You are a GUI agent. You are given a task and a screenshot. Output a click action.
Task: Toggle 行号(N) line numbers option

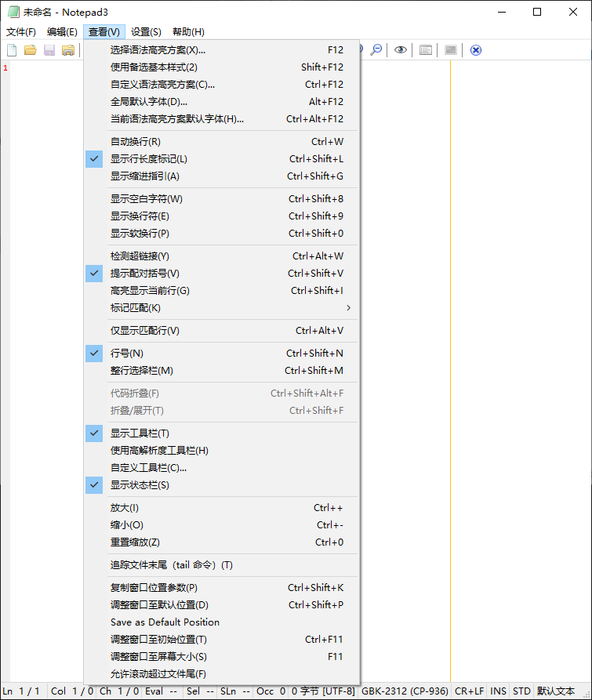tap(221, 353)
